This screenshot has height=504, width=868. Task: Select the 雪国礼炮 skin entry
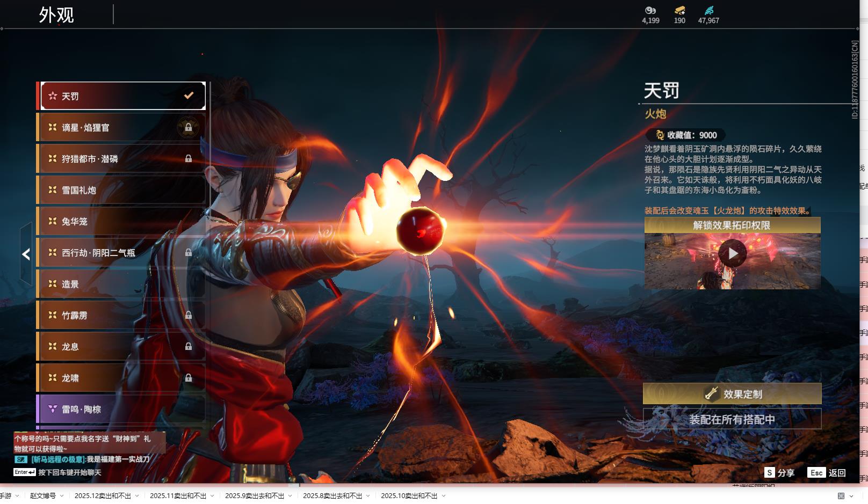click(121, 190)
